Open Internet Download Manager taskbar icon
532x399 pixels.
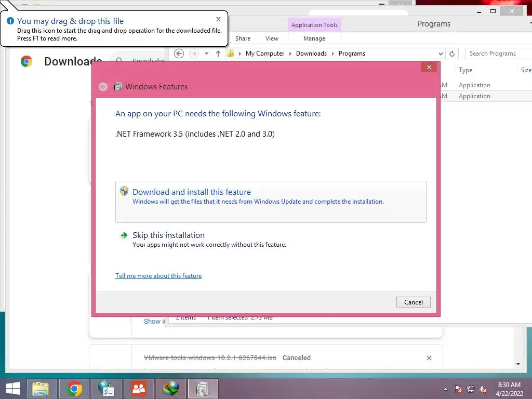170,389
